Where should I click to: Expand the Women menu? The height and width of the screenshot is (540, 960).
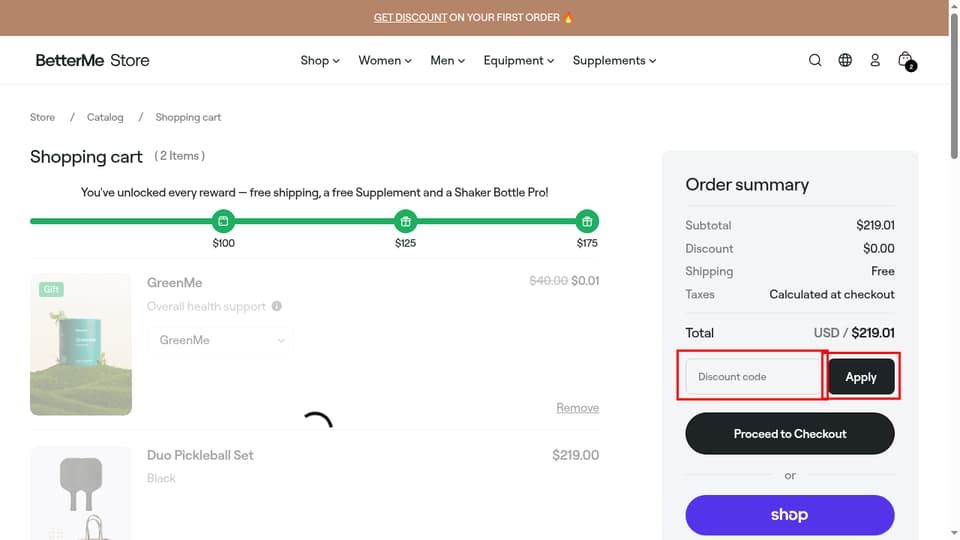(385, 61)
